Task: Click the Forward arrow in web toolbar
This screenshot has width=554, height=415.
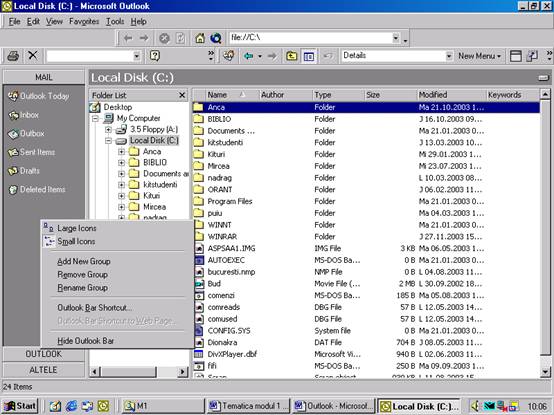Action: (x=144, y=38)
